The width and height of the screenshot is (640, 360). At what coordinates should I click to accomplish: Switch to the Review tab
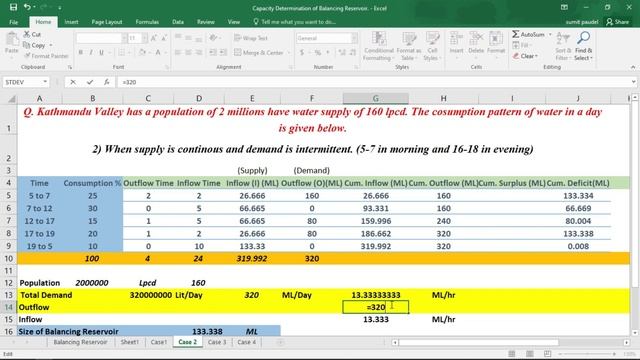coord(206,22)
